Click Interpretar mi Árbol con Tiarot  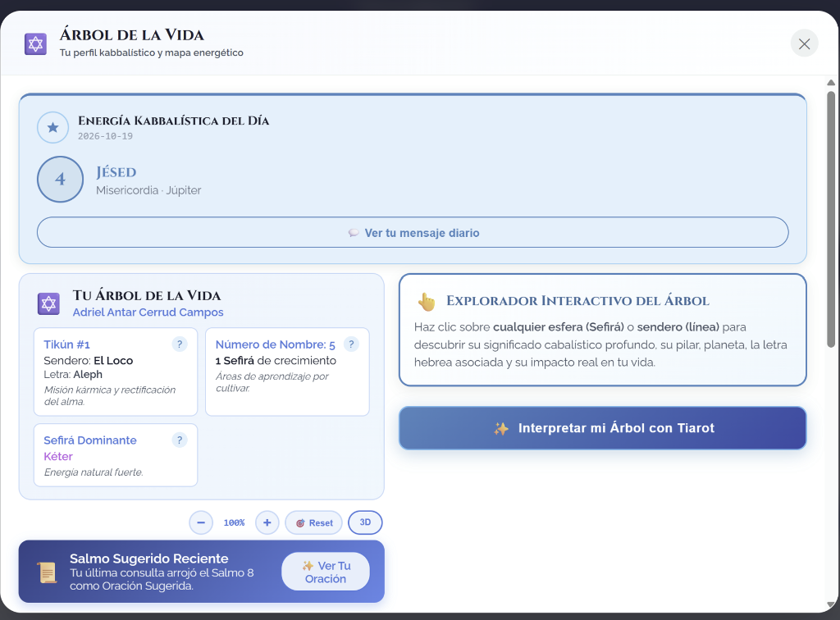click(603, 428)
